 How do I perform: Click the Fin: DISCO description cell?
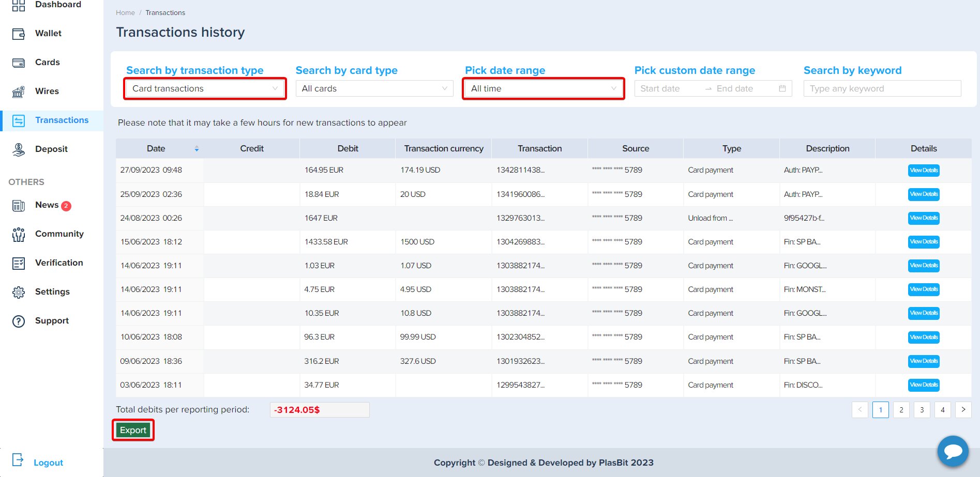click(x=827, y=385)
